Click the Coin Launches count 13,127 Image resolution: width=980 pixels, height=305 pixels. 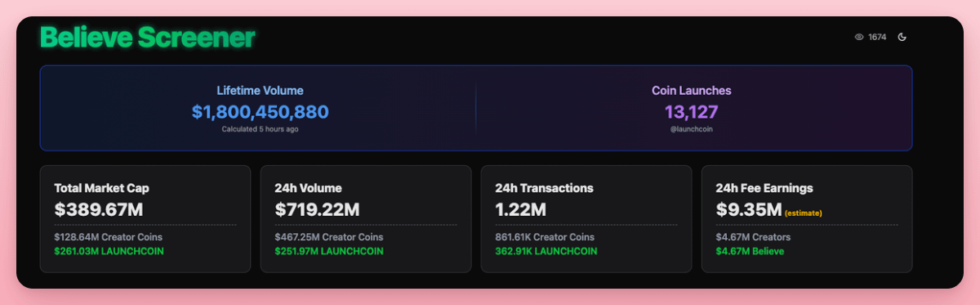coord(692,112)
